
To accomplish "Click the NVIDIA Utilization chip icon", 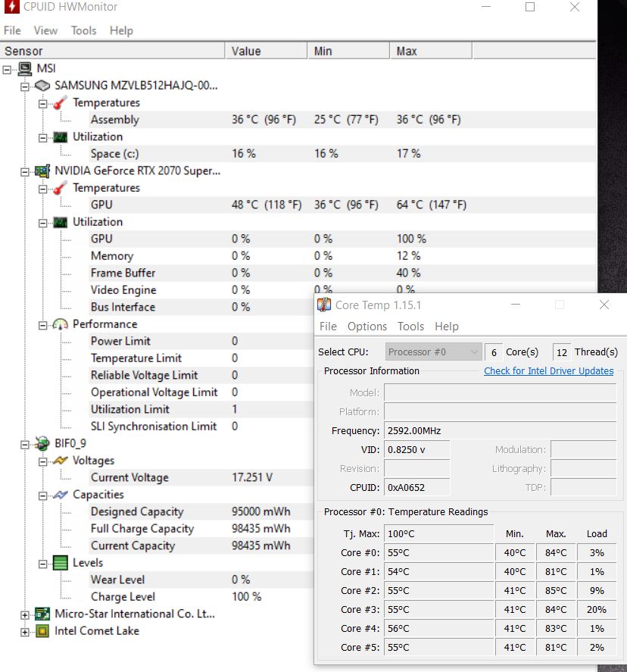I will click(x=61, y=222).
